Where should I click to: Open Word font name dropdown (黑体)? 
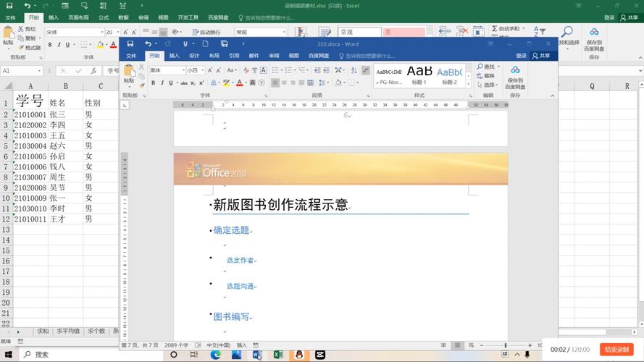[x=182, y=70]
